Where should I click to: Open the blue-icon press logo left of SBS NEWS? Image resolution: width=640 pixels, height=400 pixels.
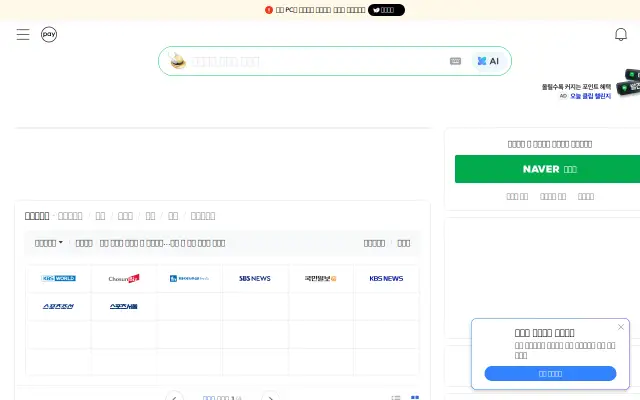click(189, 278)
